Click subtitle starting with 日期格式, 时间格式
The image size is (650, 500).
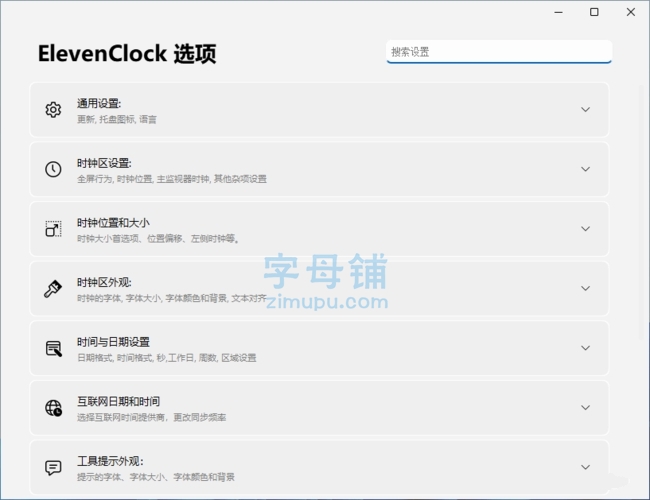(x=167, y=358)
